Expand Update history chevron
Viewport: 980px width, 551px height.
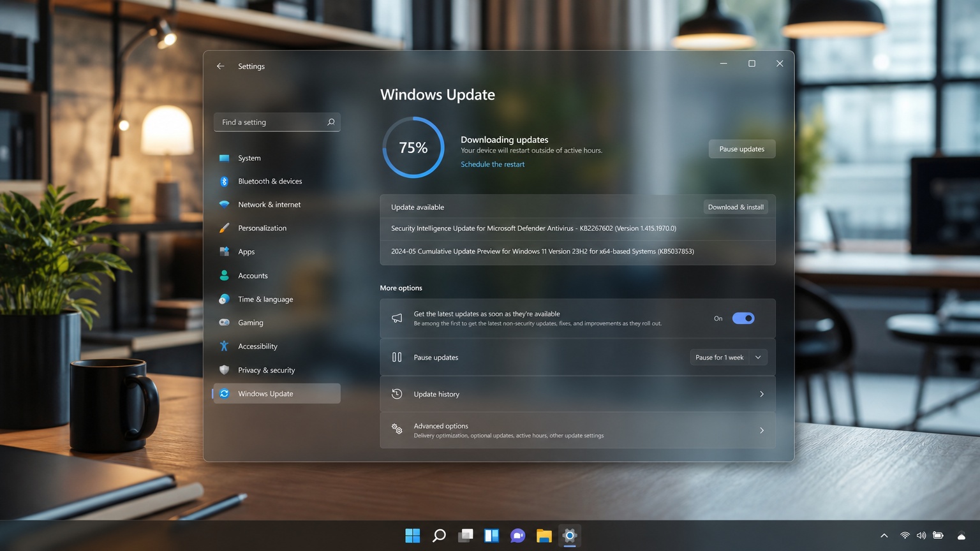(x=762, y=394)
